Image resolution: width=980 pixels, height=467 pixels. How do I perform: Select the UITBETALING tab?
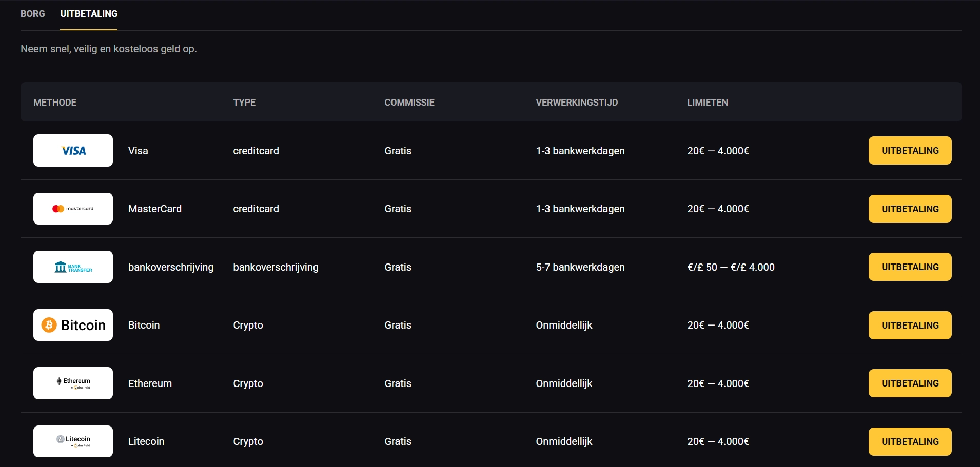click(x=89, y=14)
